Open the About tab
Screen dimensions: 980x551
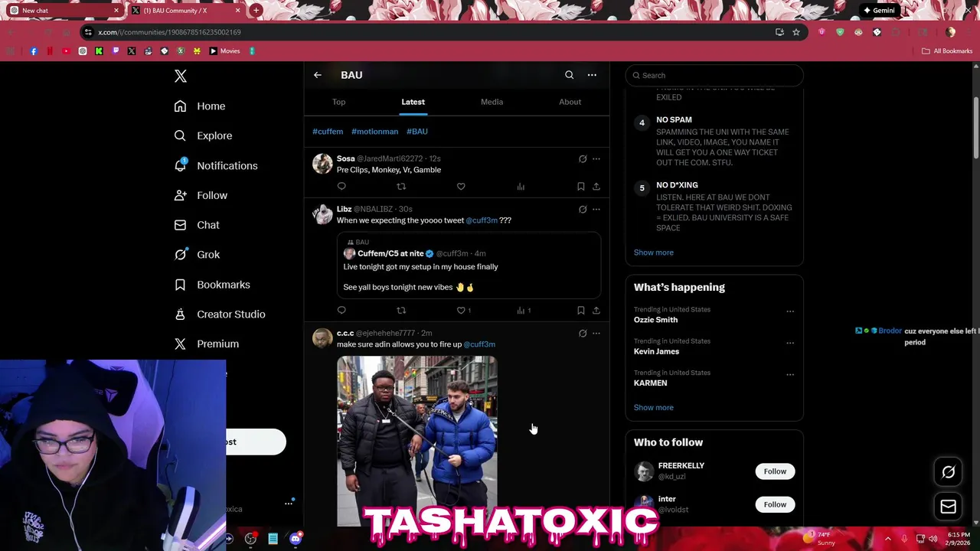point(570,102)
